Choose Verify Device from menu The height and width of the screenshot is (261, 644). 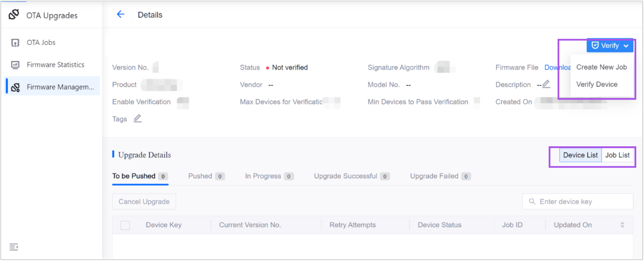pyautogui.click(x=597, y=84)
